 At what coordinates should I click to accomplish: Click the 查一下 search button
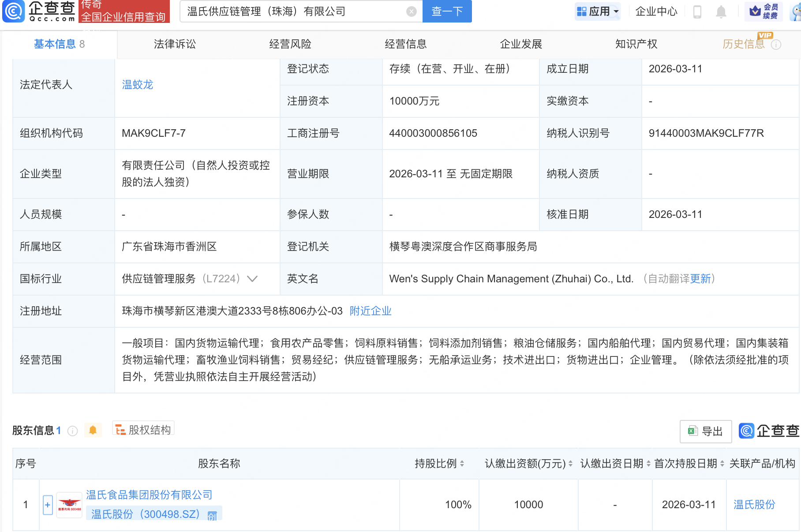point(447,11)
